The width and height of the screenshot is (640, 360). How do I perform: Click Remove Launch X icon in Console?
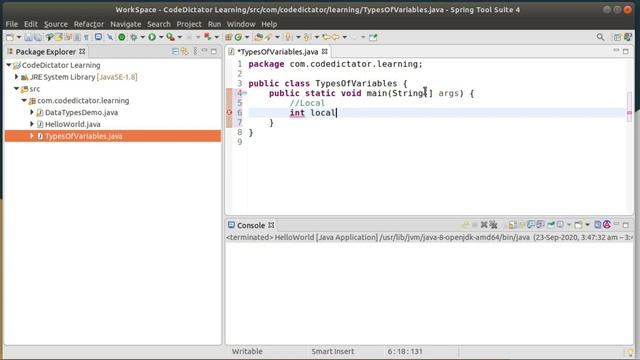click(484, 225)
